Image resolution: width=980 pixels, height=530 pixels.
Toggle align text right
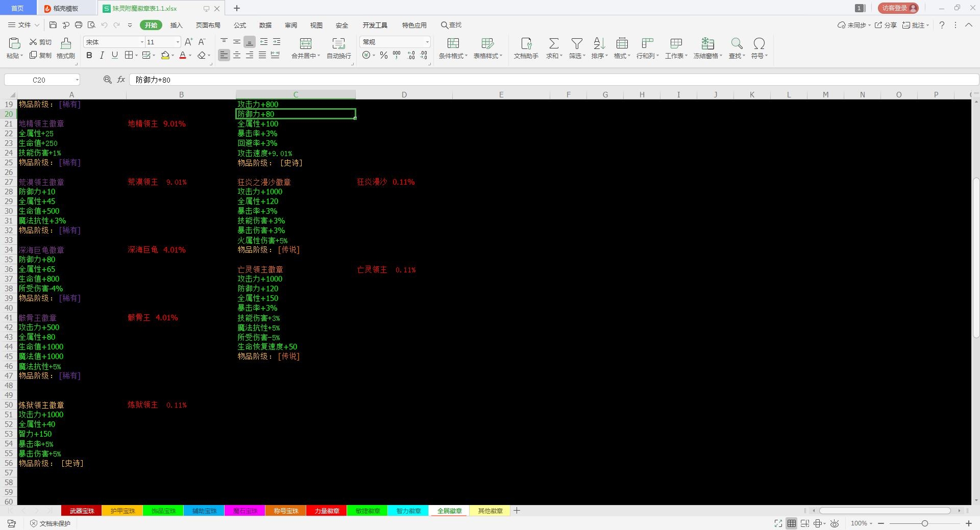coord(250,55)
